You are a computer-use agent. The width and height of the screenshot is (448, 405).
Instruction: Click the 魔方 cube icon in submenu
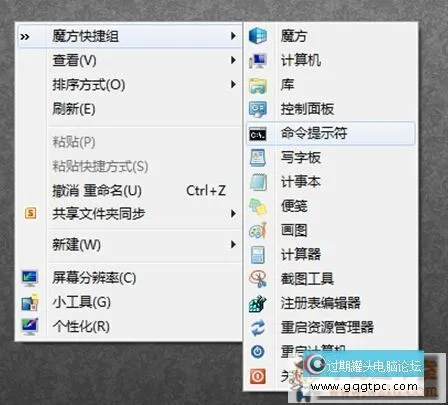(258, 36)
